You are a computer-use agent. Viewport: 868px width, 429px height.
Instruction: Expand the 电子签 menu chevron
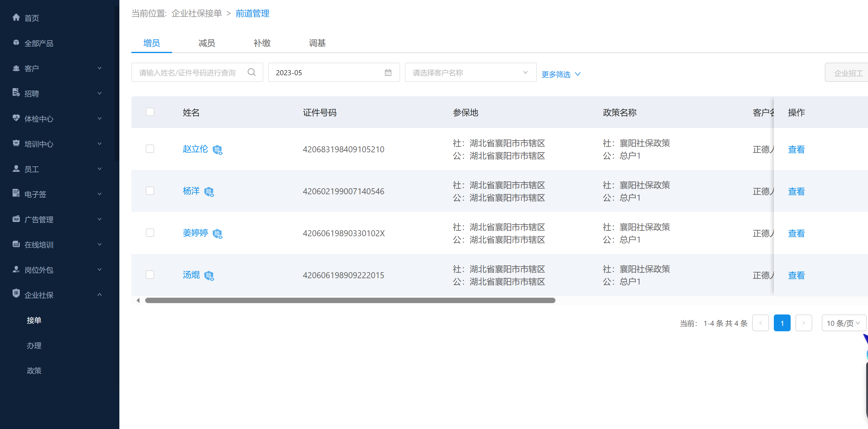[99, 194]
